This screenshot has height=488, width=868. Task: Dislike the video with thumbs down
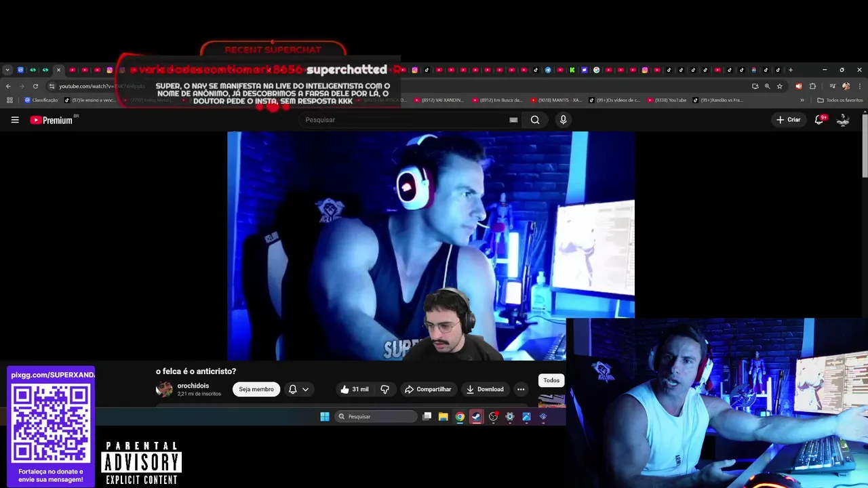pos(384,389)
